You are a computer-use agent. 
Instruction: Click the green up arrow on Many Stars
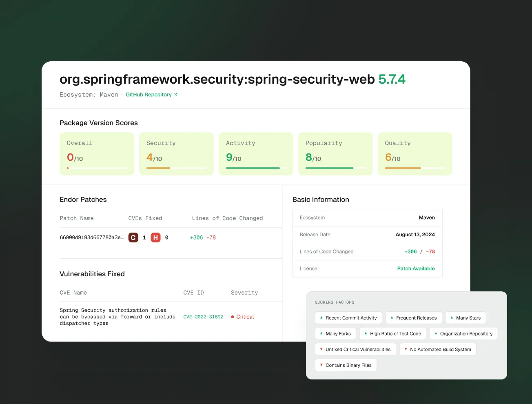pos(452,317)
